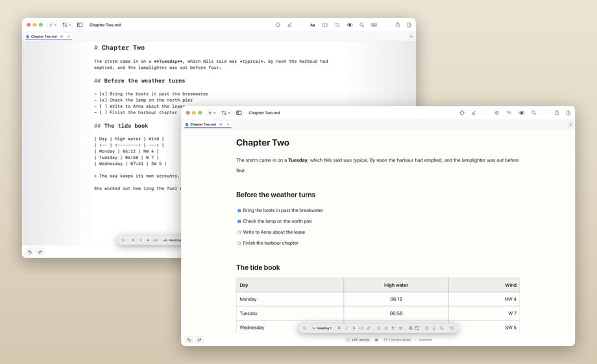Add a new tab in front window
Viewport: 597px width, 364px height.
(x=570, y=125)
